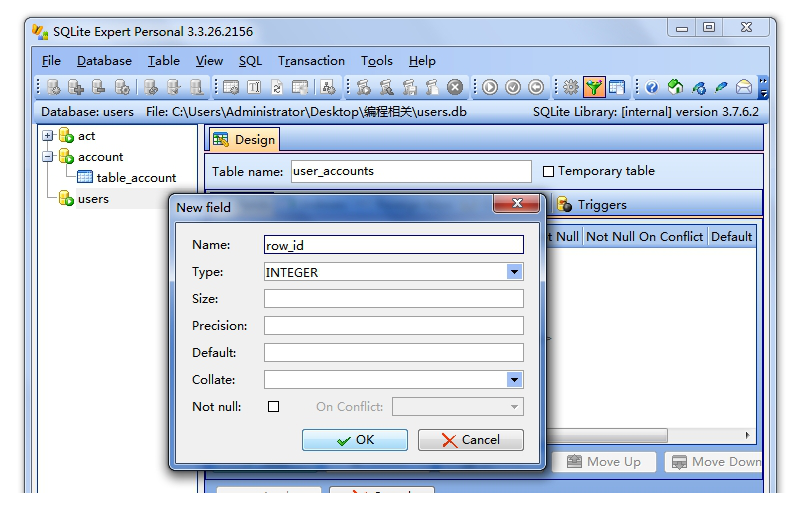
Task: Click the Table name field user_accounts
Action: (x=411, y=171)
